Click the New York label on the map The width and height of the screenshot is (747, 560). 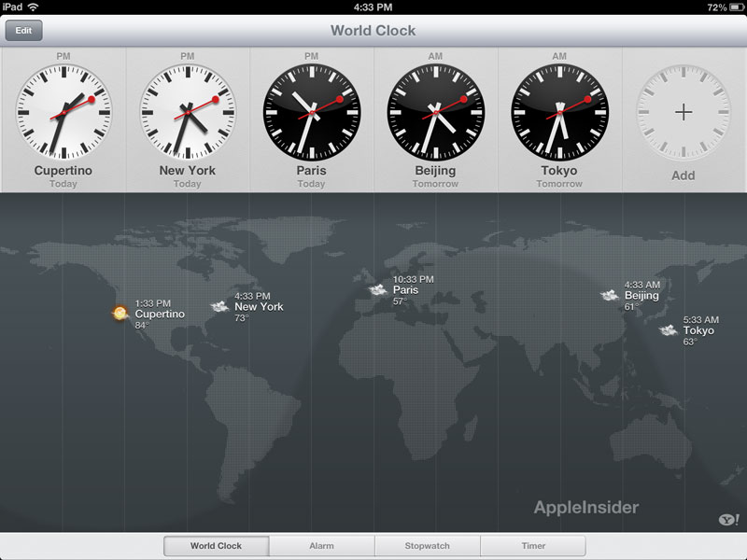(x=260, y=307)
